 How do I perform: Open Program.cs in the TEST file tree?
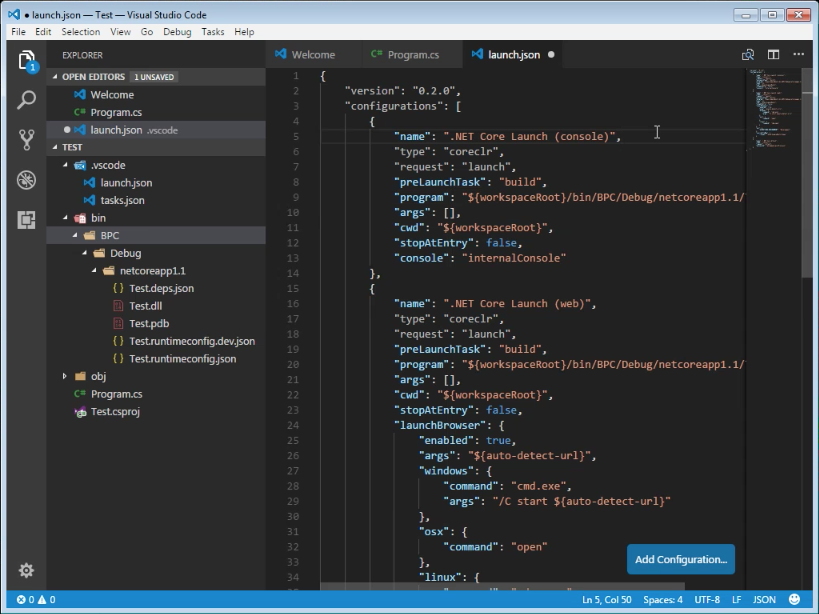156,394
